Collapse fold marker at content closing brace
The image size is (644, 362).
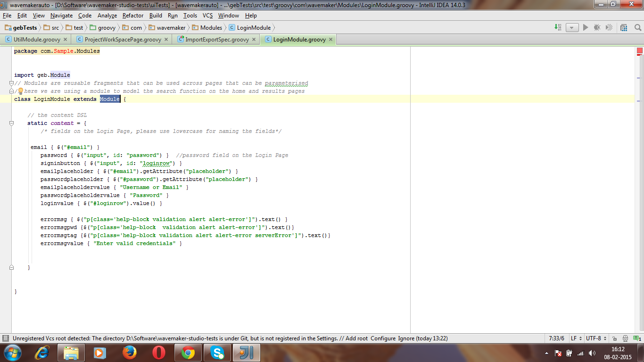[12, 267]
